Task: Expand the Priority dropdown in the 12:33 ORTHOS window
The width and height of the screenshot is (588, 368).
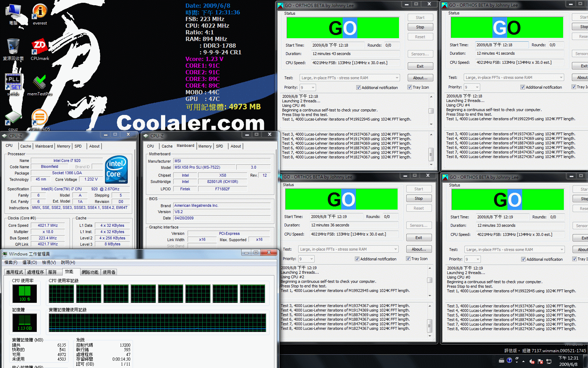Action: tap(478, 259)
